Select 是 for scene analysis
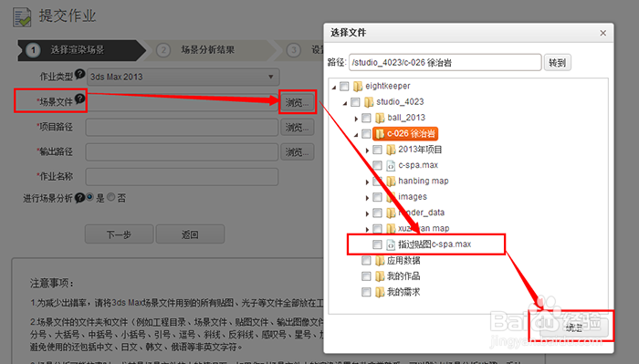Viewport: 639px width, 364px height. [90, 197]
